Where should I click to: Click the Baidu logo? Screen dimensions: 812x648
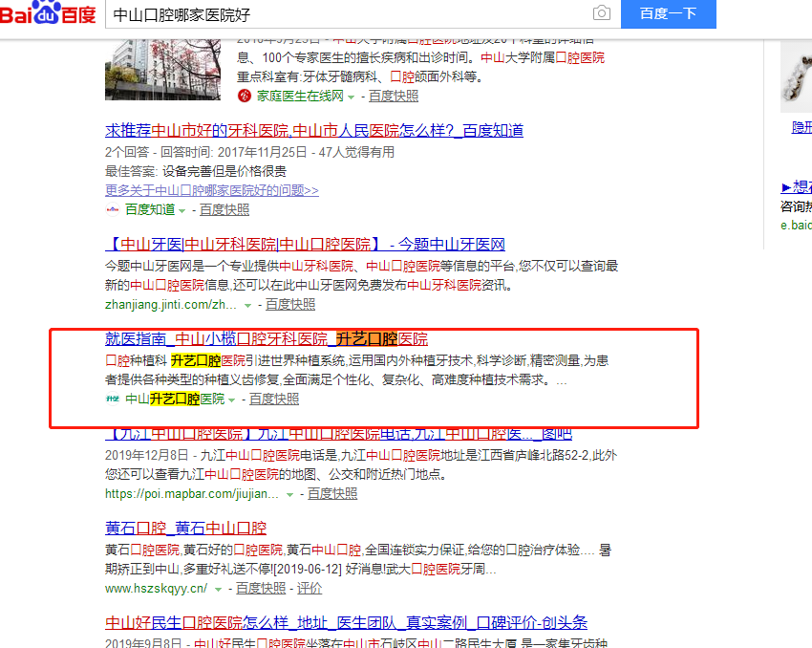(48, 11)
